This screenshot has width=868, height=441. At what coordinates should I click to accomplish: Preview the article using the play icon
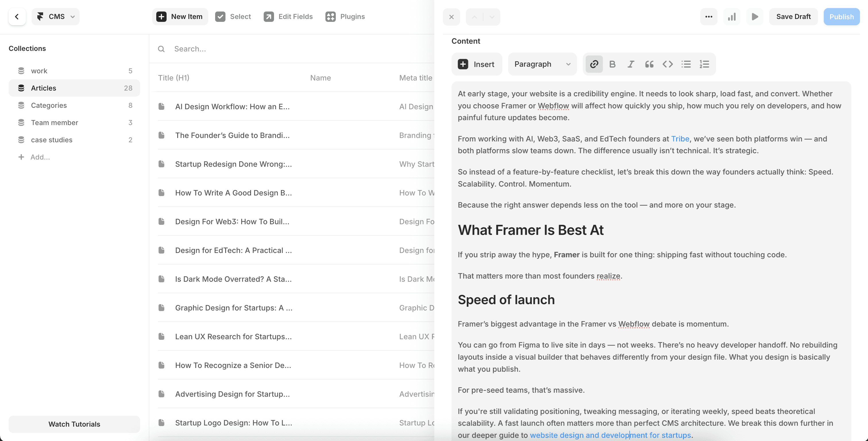coord(755,16)
